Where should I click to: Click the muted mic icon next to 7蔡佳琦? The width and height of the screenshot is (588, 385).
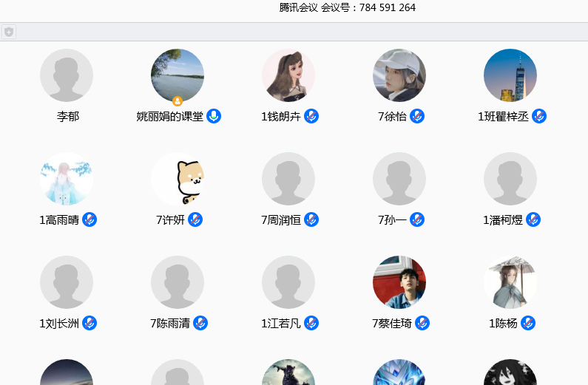click(x=422, y=323)
